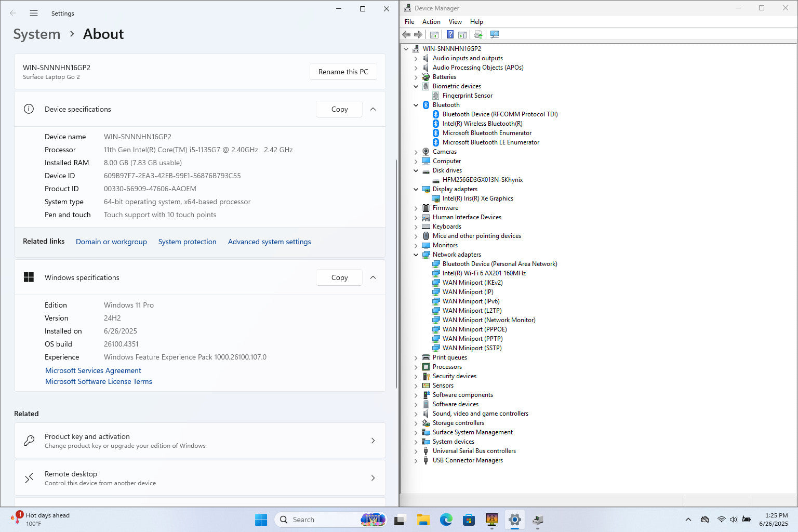The height and width of the screenshot is (532, 798).
Task: Expand the Processors category
Action: [x=416, y=367]
